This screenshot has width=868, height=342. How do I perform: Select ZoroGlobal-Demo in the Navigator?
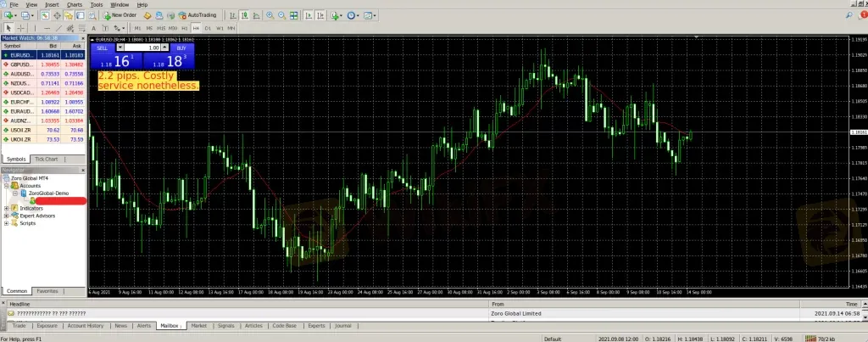coord(48,193)
